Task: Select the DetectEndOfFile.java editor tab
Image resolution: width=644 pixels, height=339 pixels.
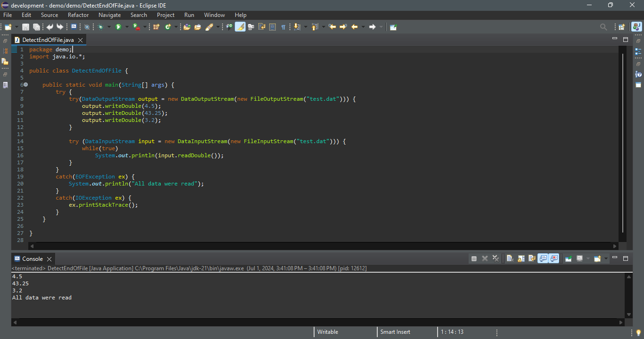Action: click(x=48, y=40)
